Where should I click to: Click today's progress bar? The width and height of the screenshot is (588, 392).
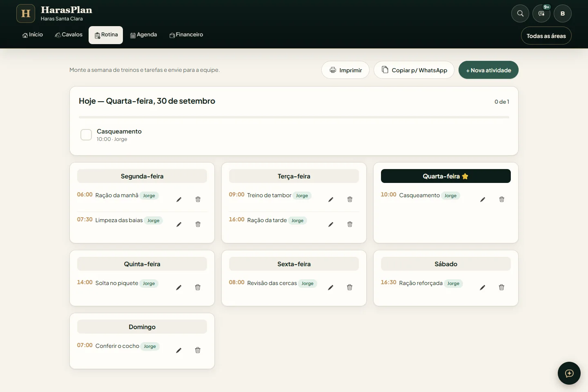294,117
